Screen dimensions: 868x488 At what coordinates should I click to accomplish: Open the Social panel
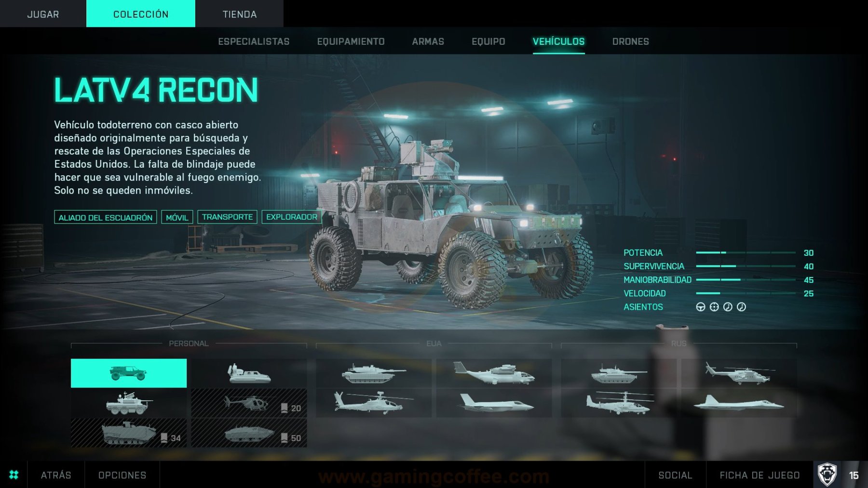click(675, 475)
